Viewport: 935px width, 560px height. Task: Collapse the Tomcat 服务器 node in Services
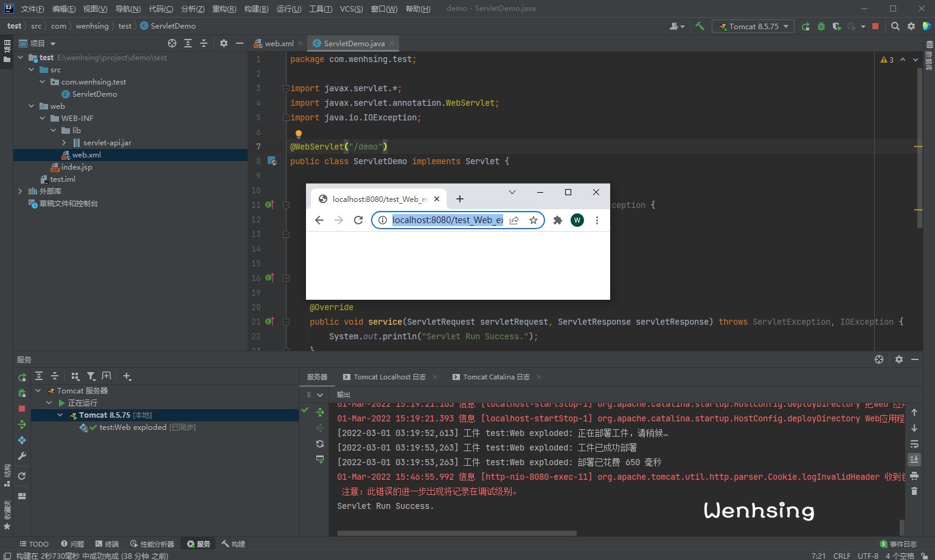pos(38,391)
